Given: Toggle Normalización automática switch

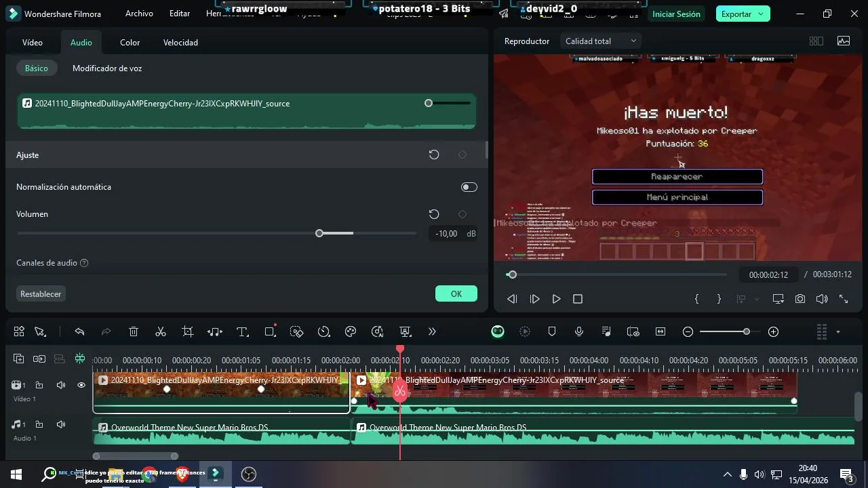Looking at the screenshot, I should 469,187.
